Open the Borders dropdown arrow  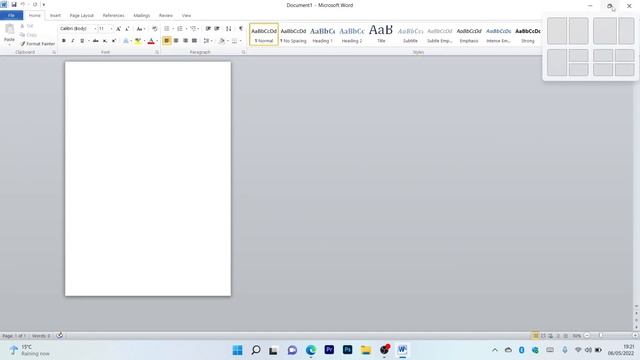[x=240, y=41]
